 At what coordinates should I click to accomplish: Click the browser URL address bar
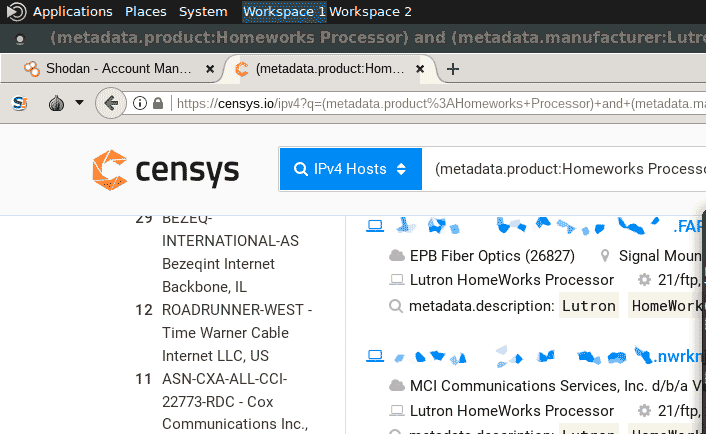click(440, 103)
